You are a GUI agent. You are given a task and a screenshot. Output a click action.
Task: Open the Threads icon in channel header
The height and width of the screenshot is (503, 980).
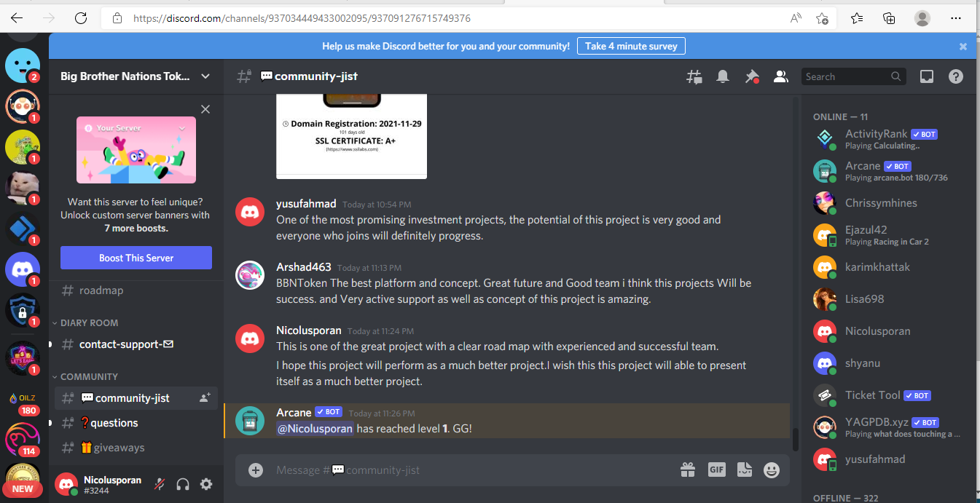pyautogui.click(x=694, y=76)
